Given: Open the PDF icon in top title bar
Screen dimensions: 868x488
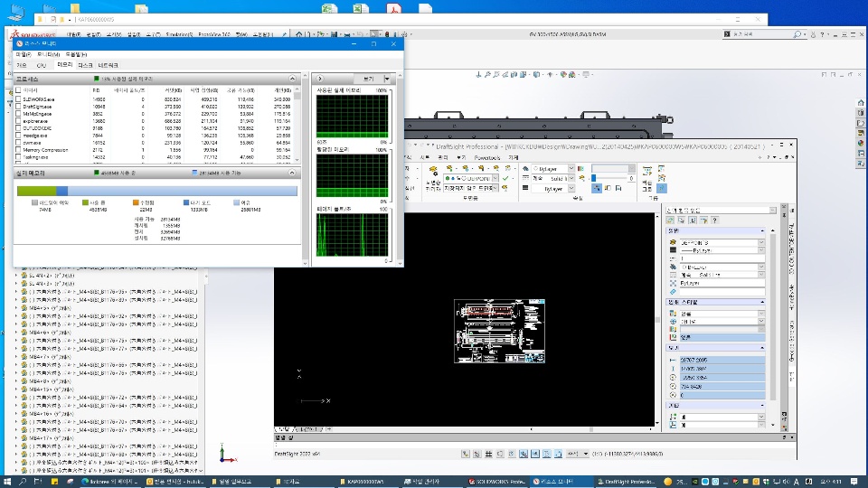Looking at the screenshot, I should pos(394,8).
